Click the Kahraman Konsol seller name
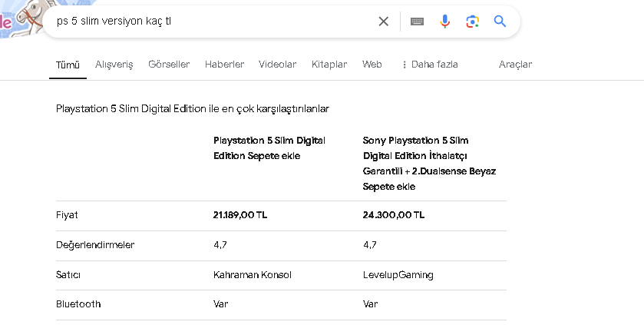Image resolution: width=644 pixels, height=325 pixels. click(252, 274)
